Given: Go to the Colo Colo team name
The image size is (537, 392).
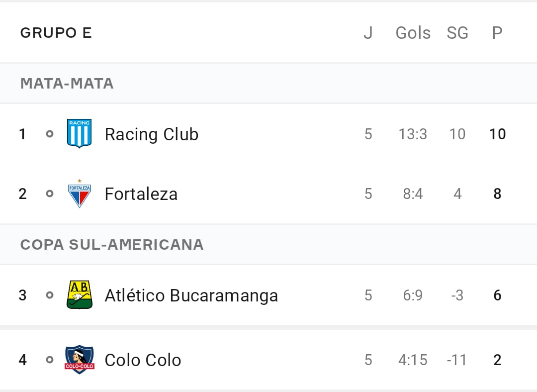Looking at the screenshot, I should tap(143, 360).
